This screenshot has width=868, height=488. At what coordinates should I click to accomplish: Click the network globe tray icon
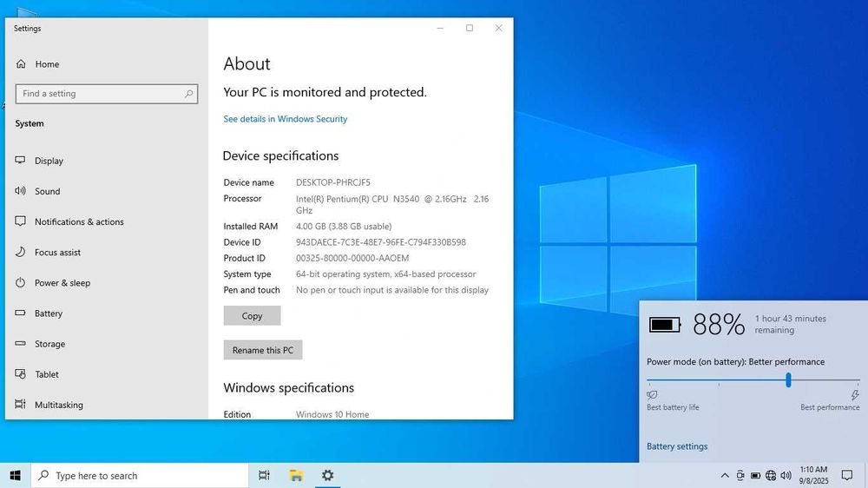click(x=771, y=475)
